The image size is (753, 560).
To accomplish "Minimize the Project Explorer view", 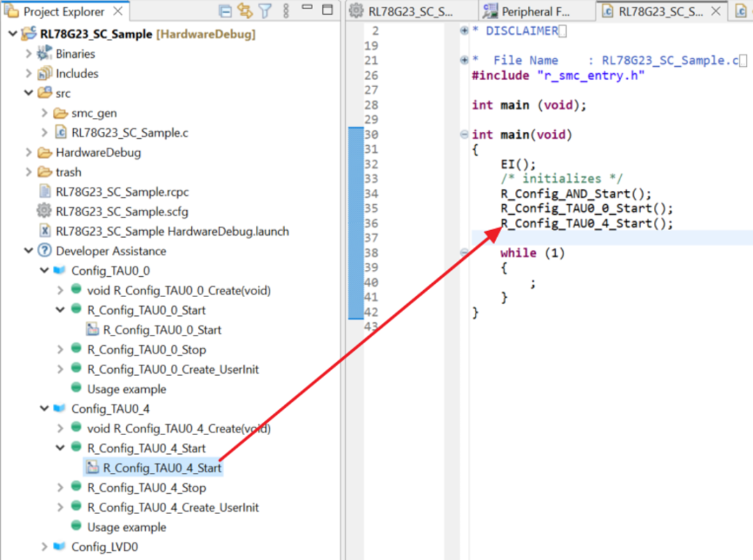I will click(307, 7).
